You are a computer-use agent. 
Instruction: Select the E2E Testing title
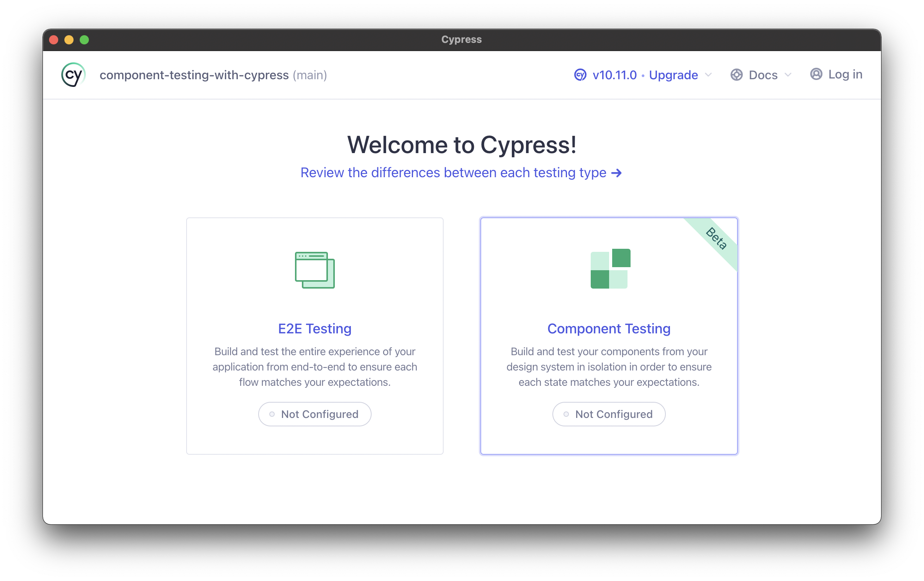click(315, 329)
